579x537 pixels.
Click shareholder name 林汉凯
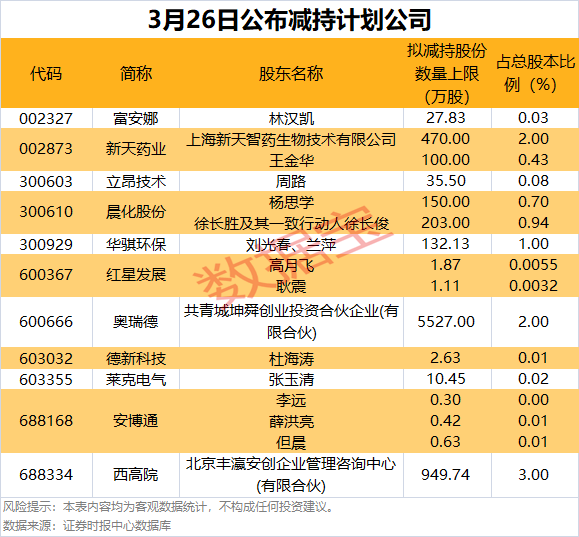pos(291,119)
